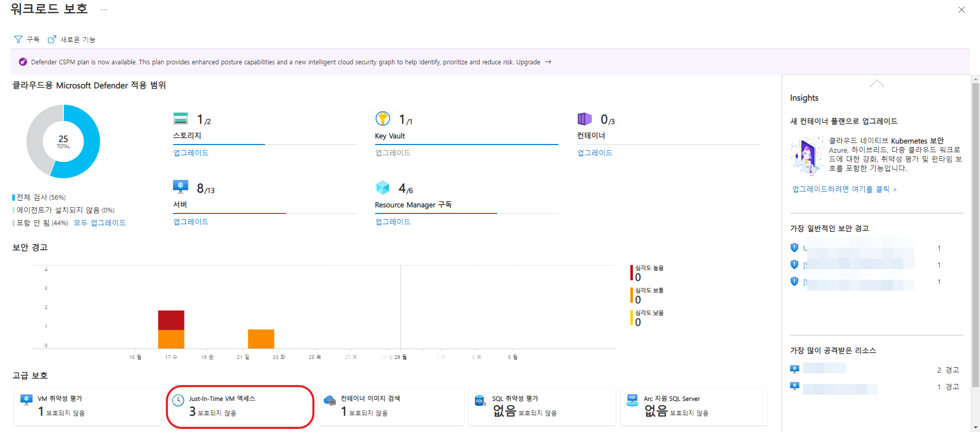Click the 서버 monitor icon
The image size is (980, 432).
click(x=181, y=187)
